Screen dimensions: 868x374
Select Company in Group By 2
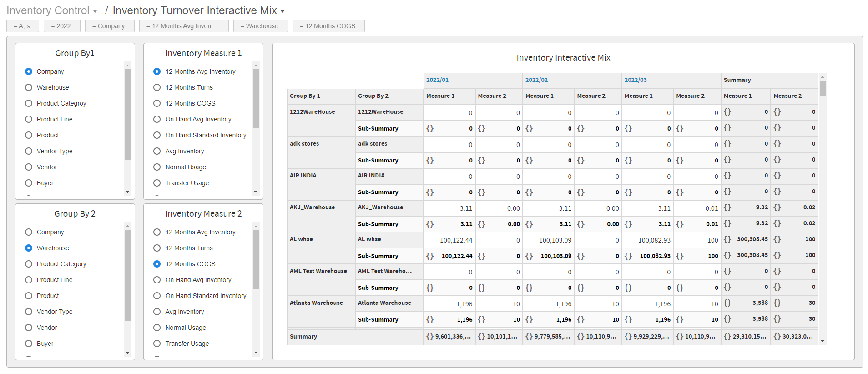click(x=29, y=232)
